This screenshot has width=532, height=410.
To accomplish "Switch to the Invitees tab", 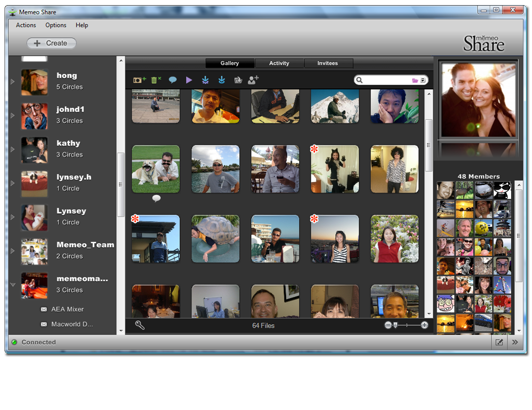I will coord(328,63).
